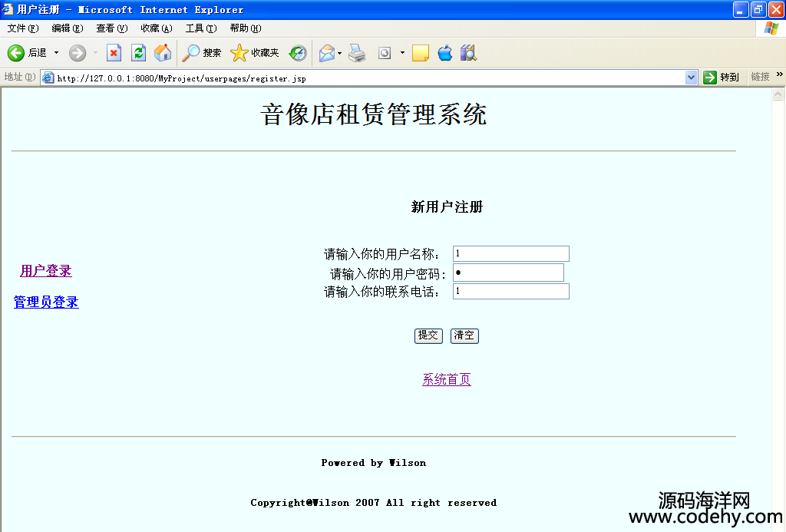Click the History icon in toolbar
This screenshot has height=532, width=786.
[x=298, y=53]
